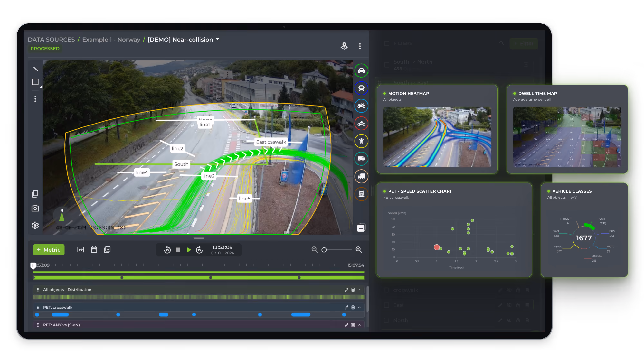Go to DATA SOURCES breadcrumb

(x=51, y=39)
